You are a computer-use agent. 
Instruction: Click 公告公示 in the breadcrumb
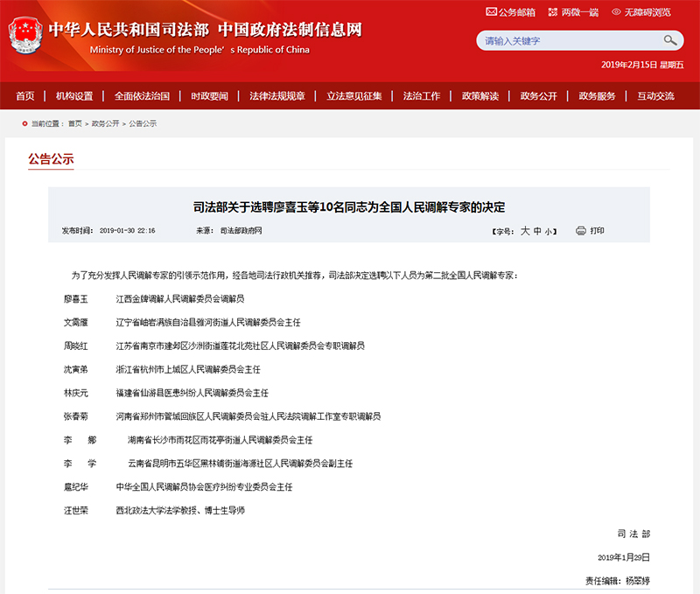point(143,124)
